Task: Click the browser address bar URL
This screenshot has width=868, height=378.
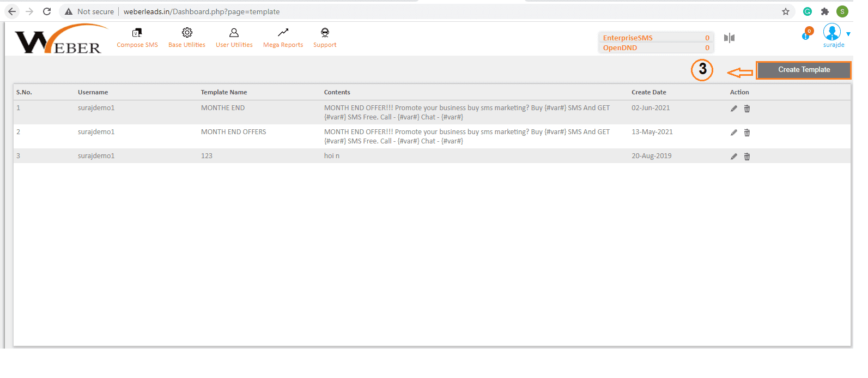Action: pos(202,11)
